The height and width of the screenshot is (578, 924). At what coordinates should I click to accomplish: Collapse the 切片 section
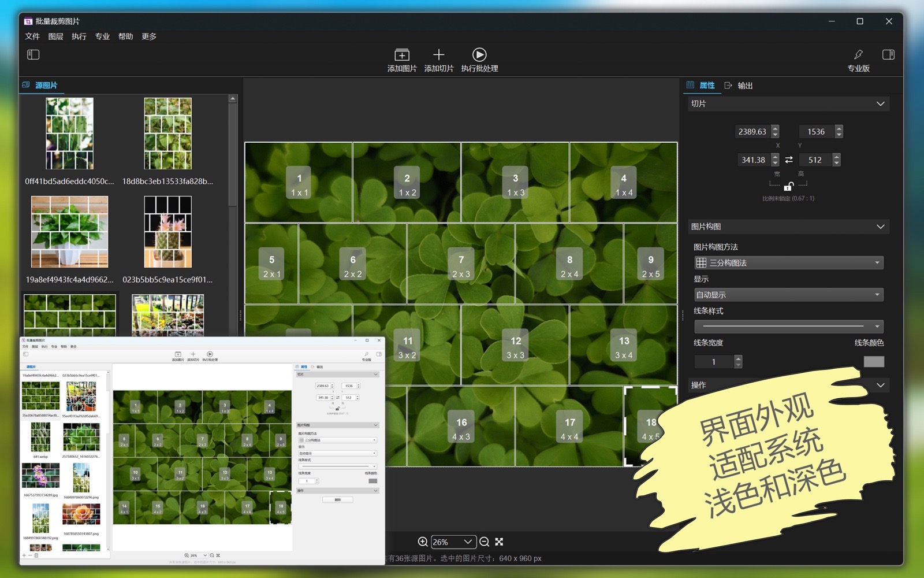(x=880, y=104)
